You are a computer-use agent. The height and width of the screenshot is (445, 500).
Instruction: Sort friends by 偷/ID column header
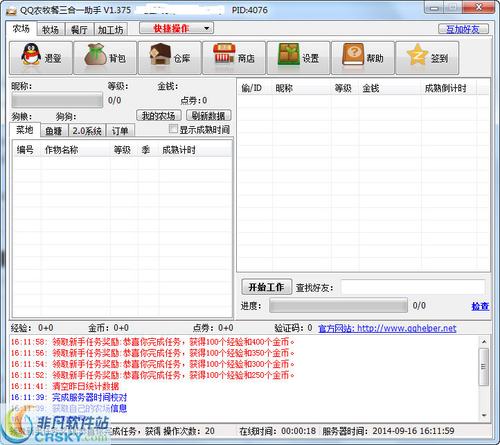tap(255, 88)
